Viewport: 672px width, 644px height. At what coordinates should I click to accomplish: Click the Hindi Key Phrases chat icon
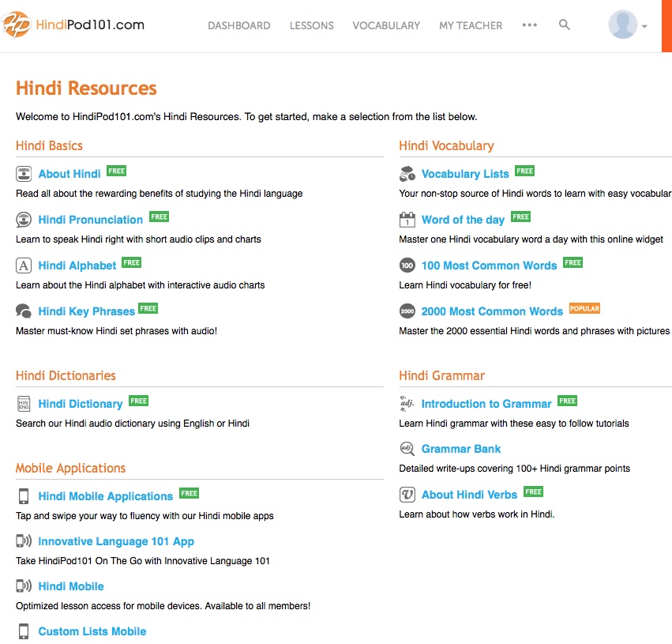pyautogui.click(x=24, y=311)
